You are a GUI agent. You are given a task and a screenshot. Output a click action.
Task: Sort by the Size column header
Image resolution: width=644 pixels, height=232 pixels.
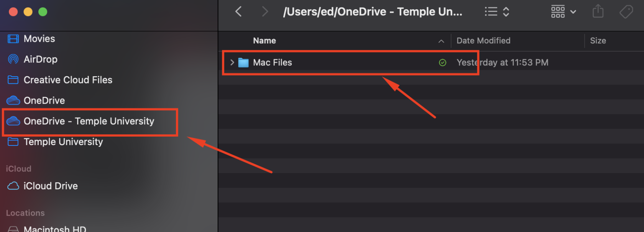tap(598, 41)
